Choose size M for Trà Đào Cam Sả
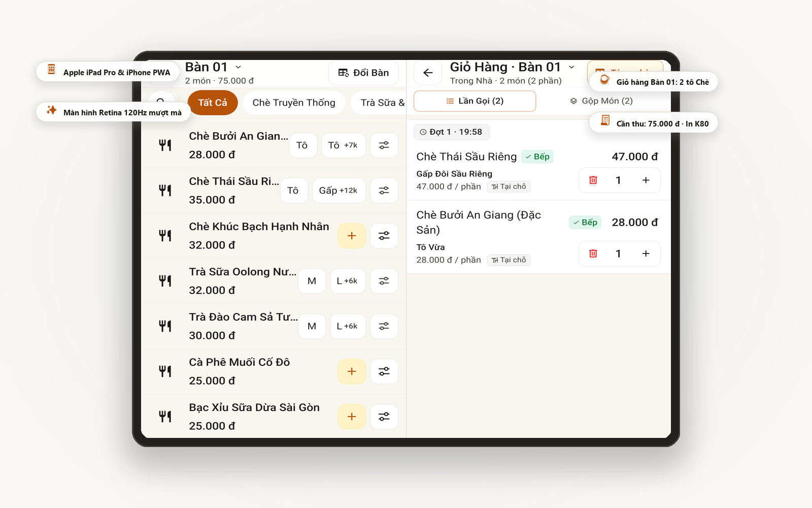 coord(312,326)
